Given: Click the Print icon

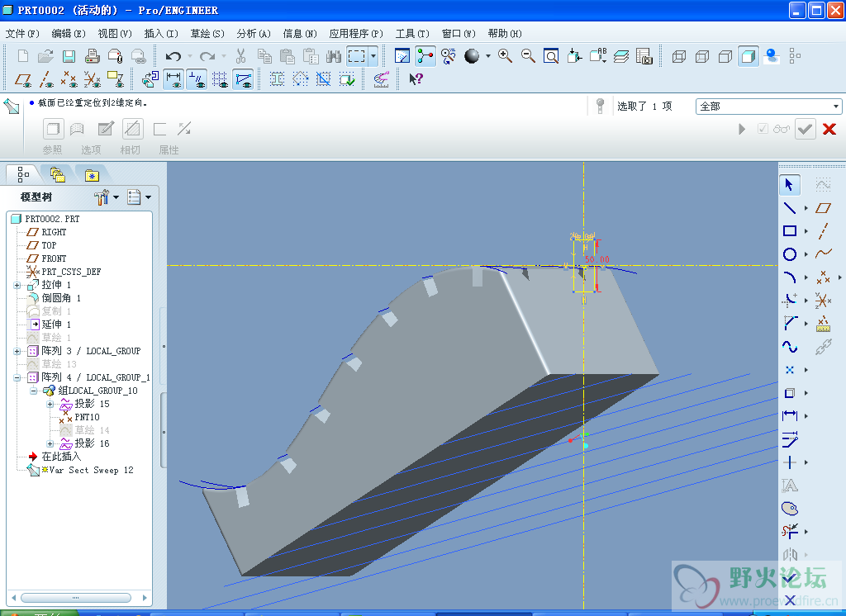Looking at the screenshot, I should 92,56.
